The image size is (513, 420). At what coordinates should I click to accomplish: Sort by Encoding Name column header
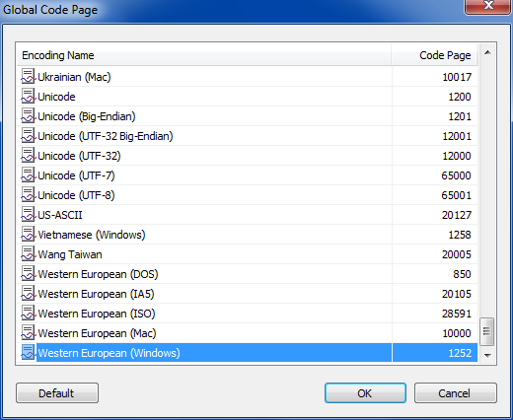204,55
